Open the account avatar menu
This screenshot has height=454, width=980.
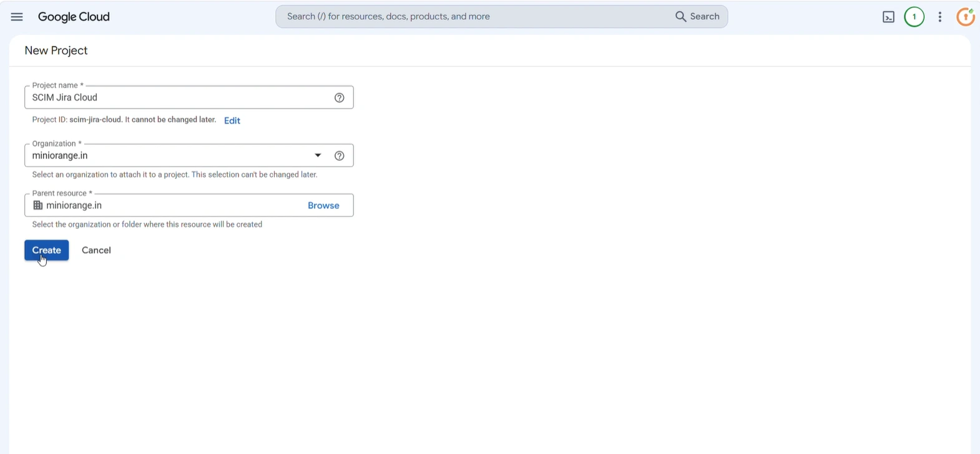pos(966,17)
